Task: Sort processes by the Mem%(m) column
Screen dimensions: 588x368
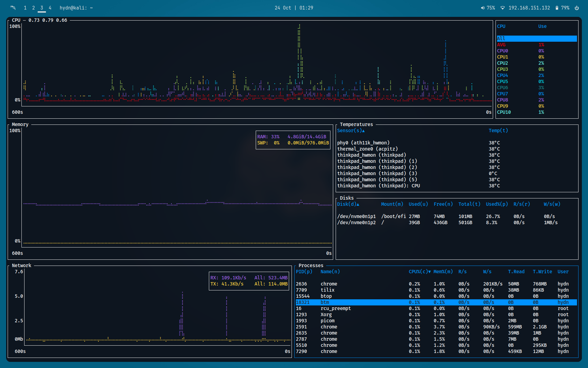Action: pos(443,271)
